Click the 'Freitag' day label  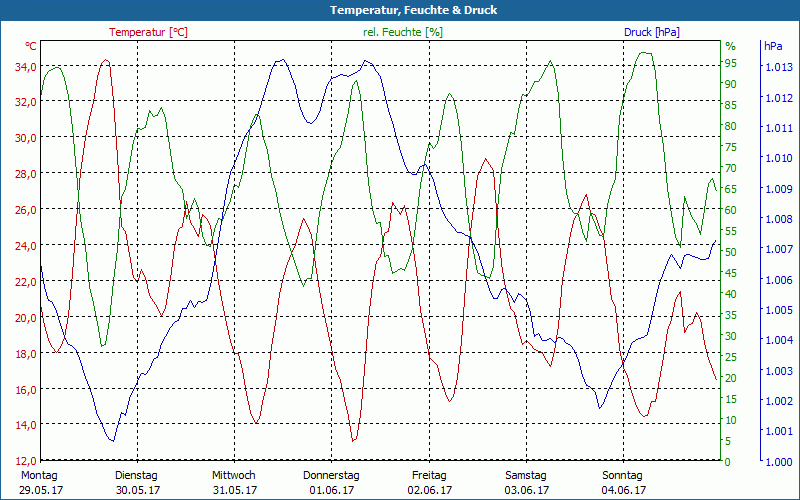tap(429, 476)
